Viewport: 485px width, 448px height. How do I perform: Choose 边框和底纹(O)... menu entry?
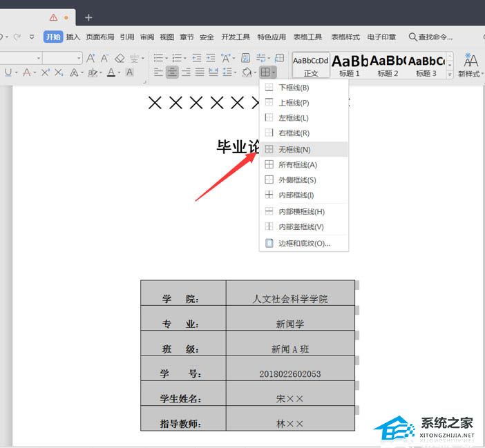[x=304, y=243]
